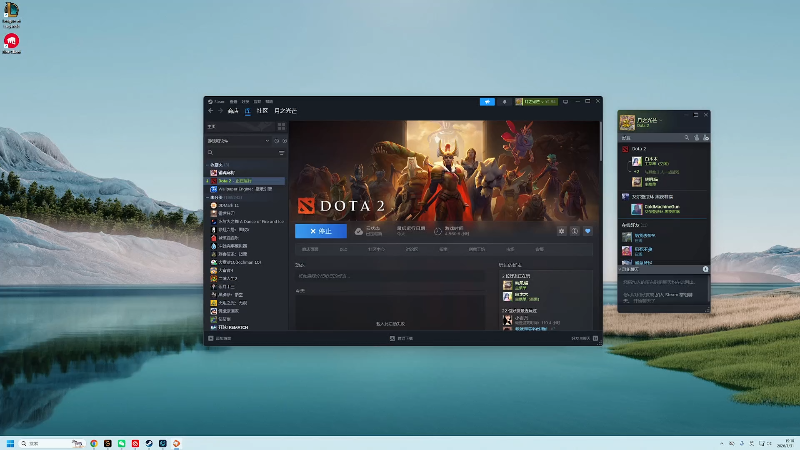Open first friend in online friends list
800x450 pixels.
pyautogui.click(x=661, y=237)
